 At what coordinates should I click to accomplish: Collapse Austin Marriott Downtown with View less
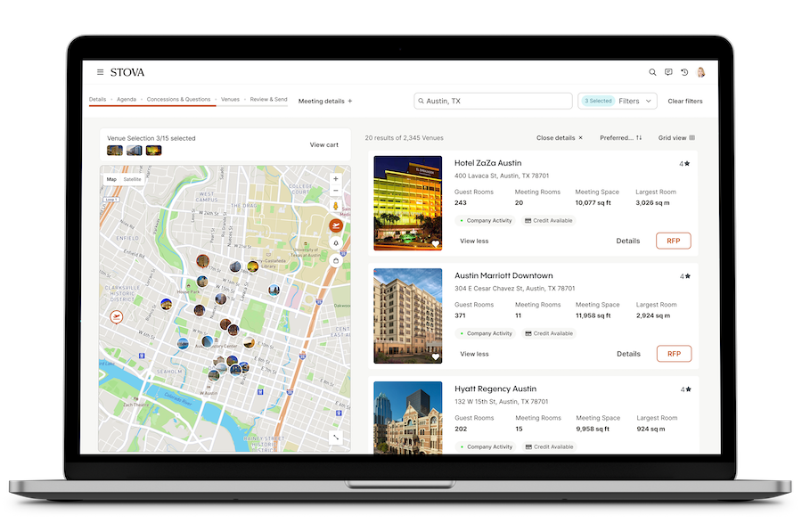pyautogui.click(x=474, y=354)
